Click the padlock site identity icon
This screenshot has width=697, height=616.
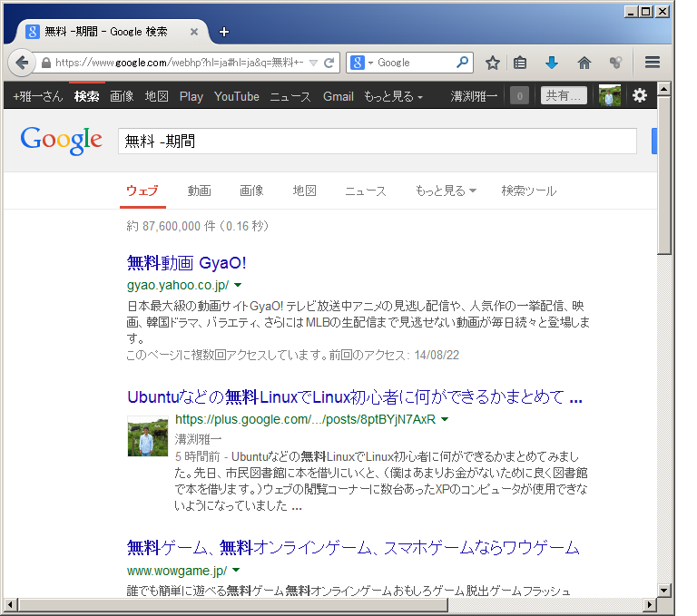pyautogui.click(x=45, y=63)
